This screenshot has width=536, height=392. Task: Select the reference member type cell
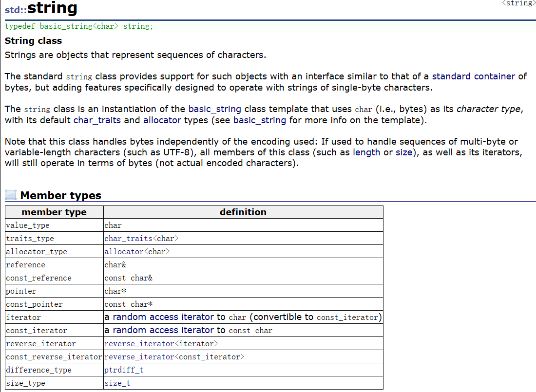55,265
